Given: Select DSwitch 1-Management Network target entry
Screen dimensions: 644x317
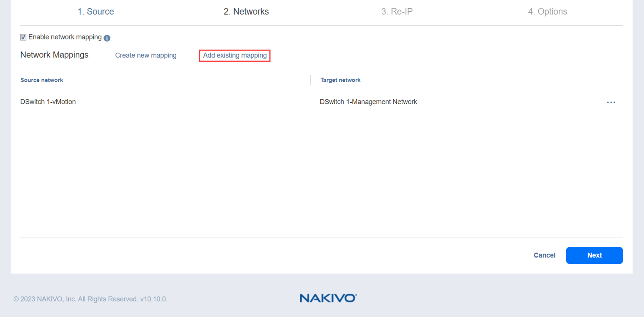Looking at the screenshot, I should [x=368, y=102].
